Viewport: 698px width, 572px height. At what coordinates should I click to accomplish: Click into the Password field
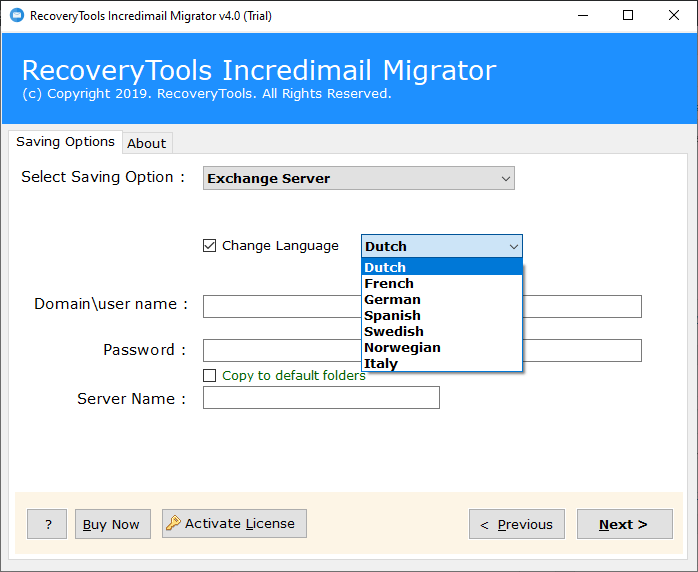pos(422,350)
